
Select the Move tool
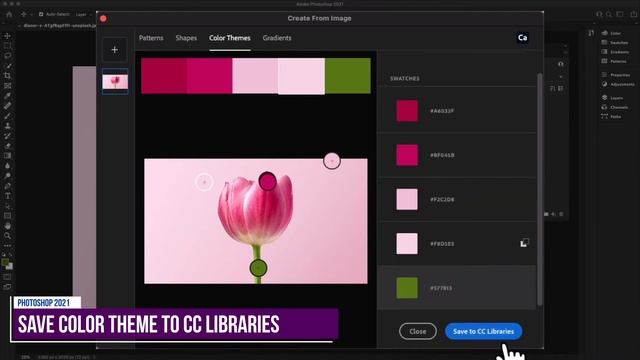point(7,36)
